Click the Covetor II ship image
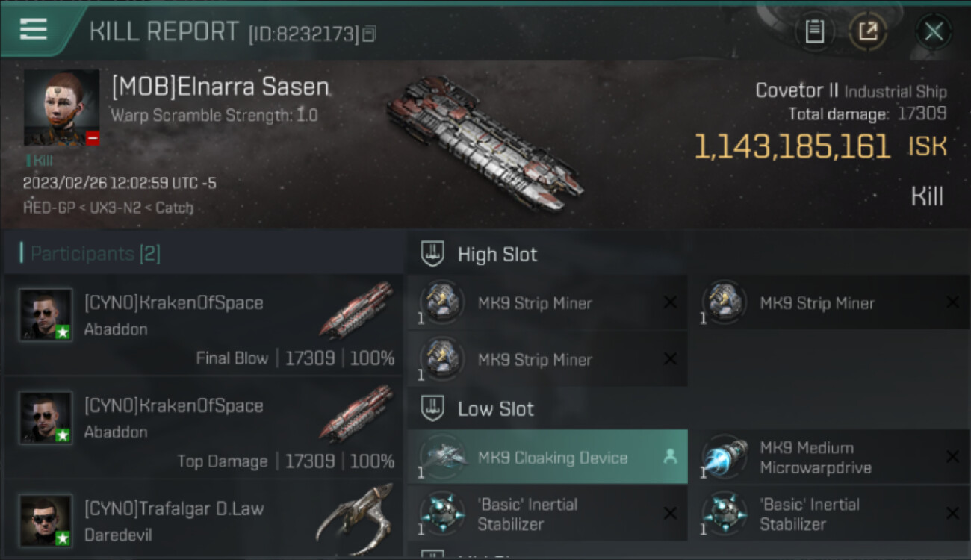The image size is (971, 560). 484,143
